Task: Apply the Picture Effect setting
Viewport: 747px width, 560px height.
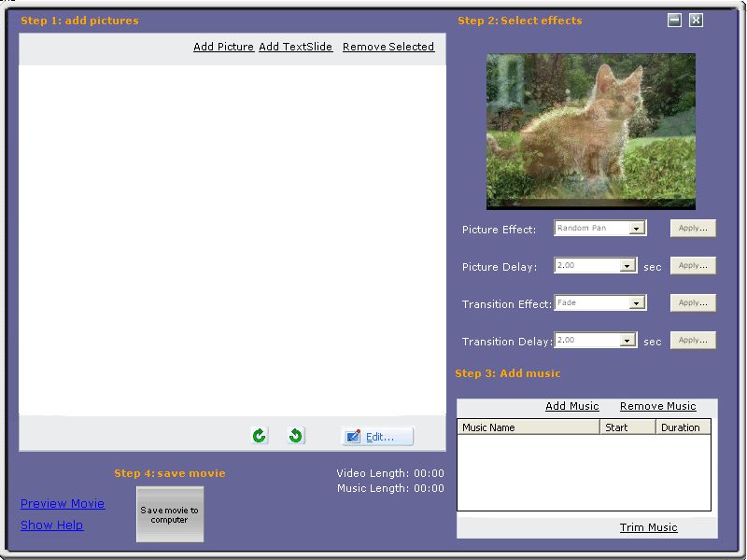Action: 693,228
